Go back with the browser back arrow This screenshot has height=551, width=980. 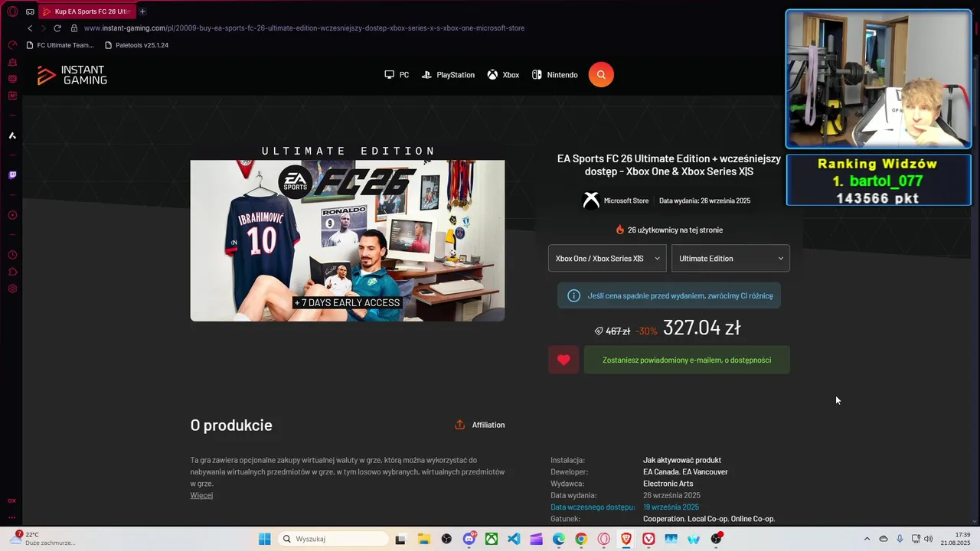point(30,28)
